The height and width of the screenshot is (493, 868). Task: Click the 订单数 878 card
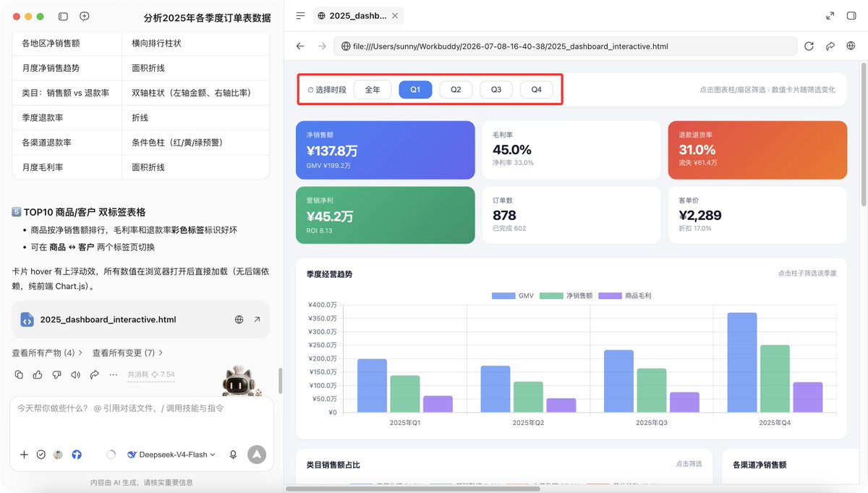(x=571, y=215)
